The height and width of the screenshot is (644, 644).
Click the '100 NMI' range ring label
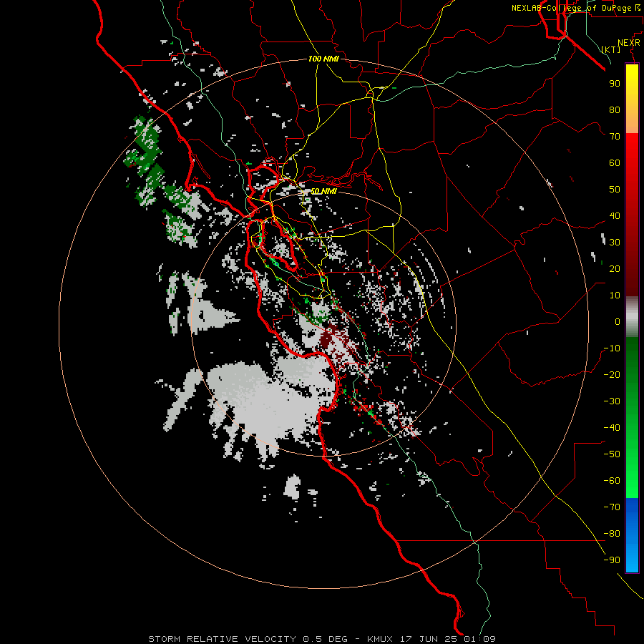(323, 59)
